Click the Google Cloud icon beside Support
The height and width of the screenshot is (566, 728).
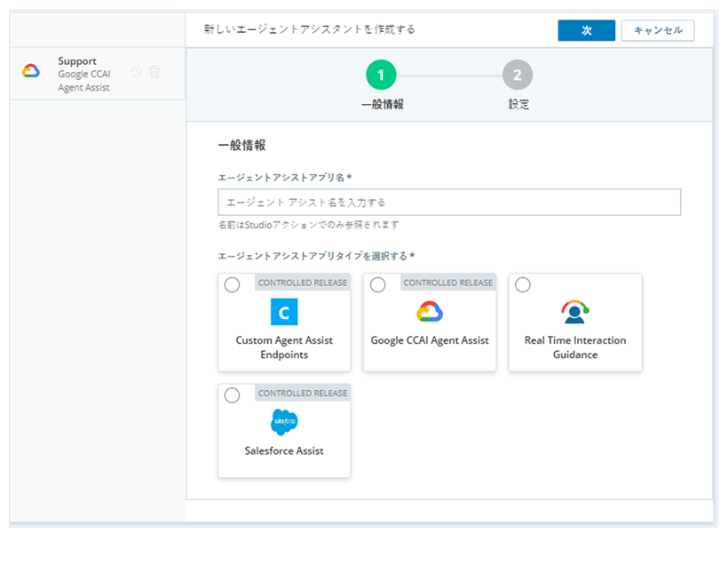tap(31, 71)
